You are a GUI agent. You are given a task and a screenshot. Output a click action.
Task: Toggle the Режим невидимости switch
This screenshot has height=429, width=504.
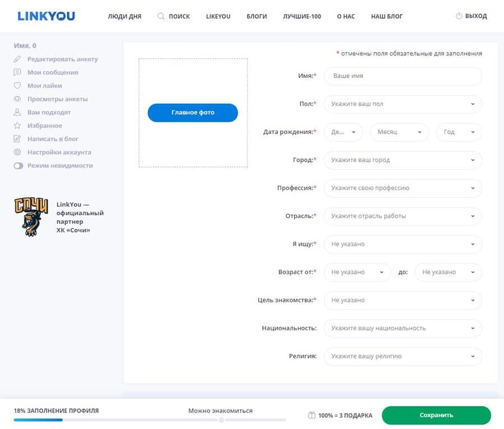[x=18, y=166]
